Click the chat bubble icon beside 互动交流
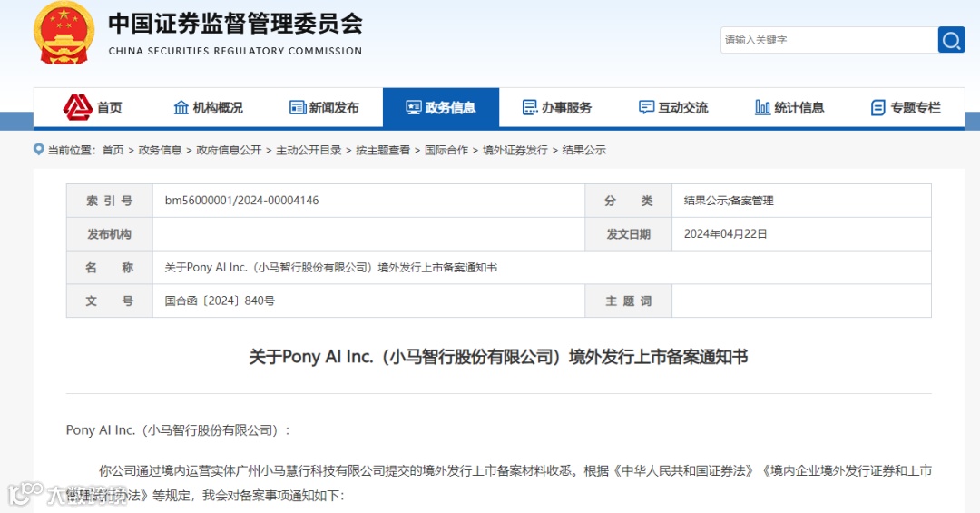Screen dimensions: 980x513 [646, 108]
